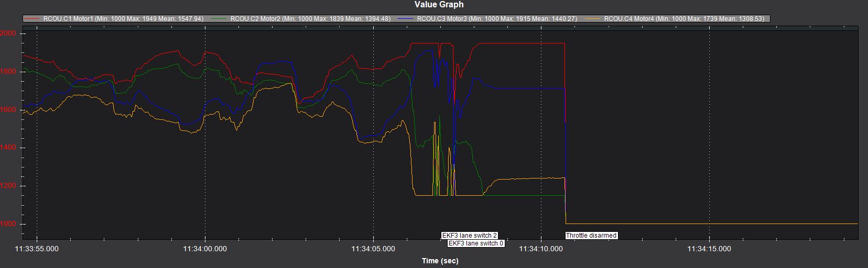The height and width of the screenshot is (268, 868).
Task: Select the EKF3 lane switch 0 label
Action: coord(476,243)
